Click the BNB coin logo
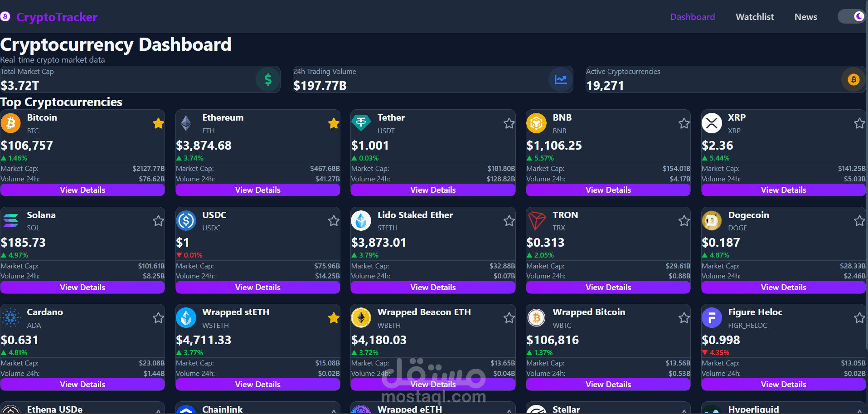 tap(536, 123)
